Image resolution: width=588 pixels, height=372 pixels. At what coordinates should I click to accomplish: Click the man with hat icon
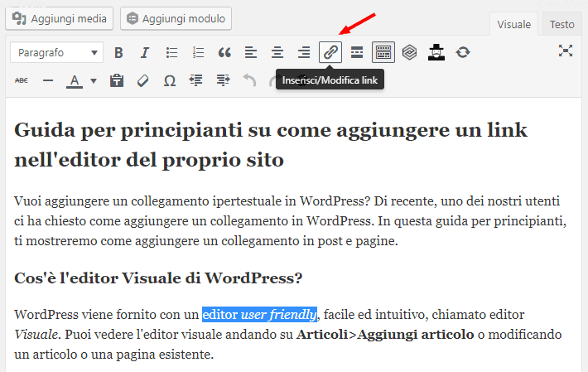[x=436, y=52]
